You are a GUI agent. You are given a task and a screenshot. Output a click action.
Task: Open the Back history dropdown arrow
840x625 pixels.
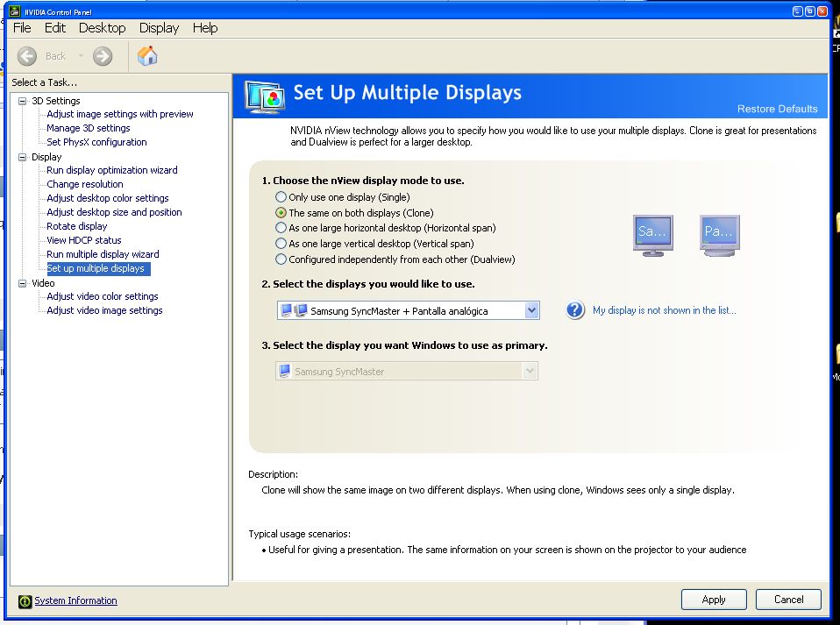[81, 56]
